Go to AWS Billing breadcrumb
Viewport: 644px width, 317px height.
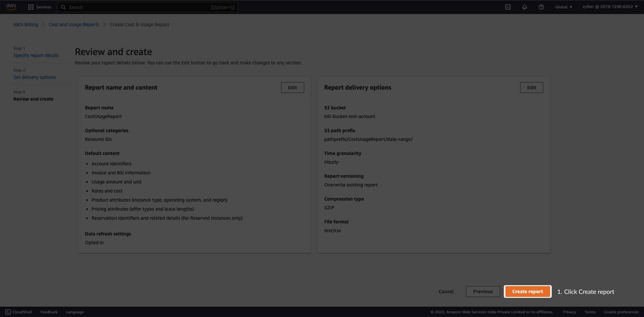tap(25, 24)
